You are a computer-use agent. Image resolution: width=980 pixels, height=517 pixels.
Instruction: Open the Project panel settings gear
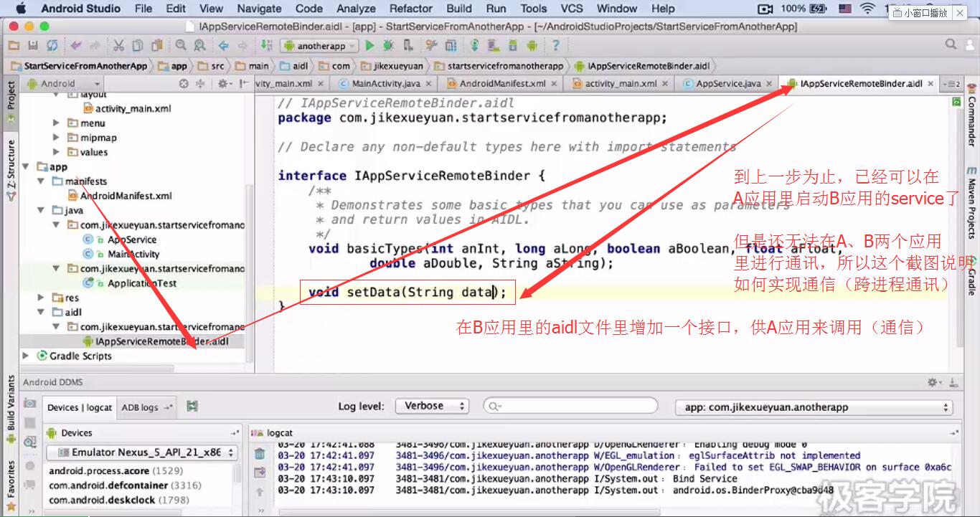point(224,83)
